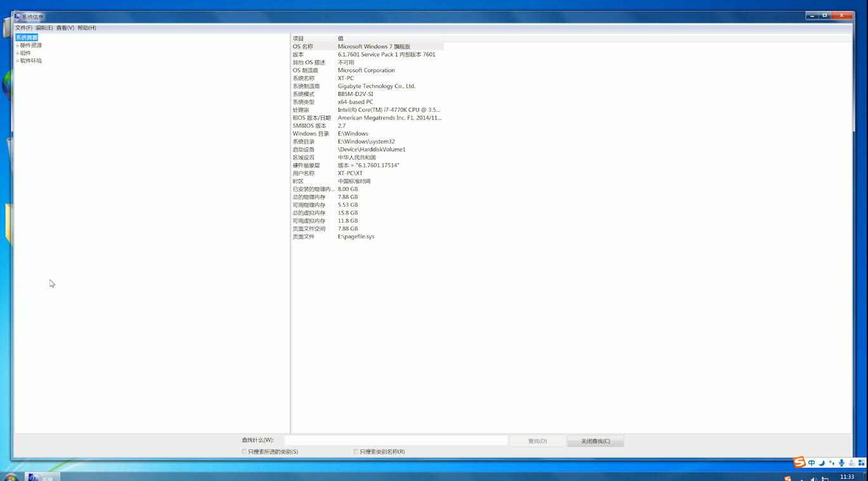Image resolution: width=868 pixels, height=481 pixels.
Task: Expand the 硬件资源 tree node
Action: tap(18, 46)
